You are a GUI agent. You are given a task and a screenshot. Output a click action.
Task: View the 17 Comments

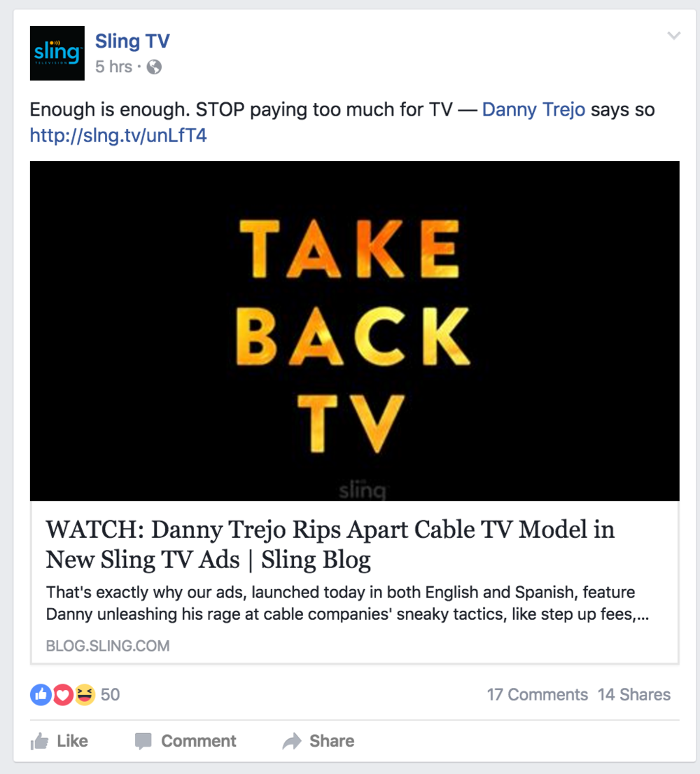pyautogui.click(x=537, y=695)
